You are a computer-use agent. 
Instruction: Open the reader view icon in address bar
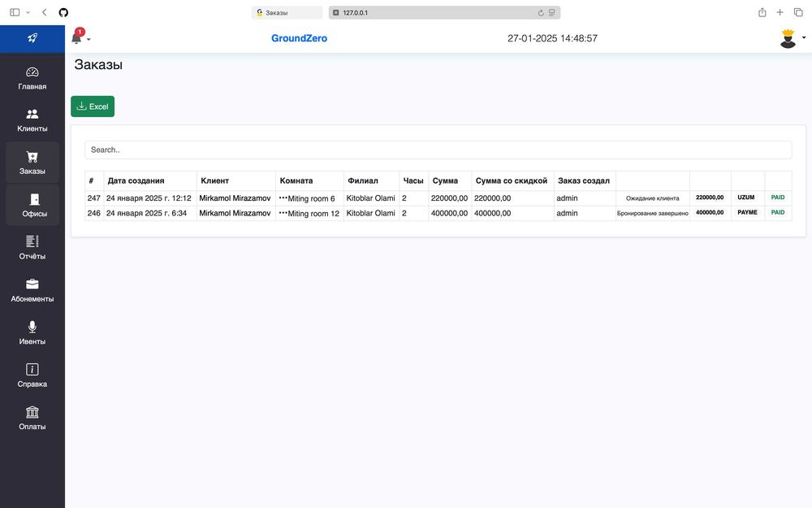pyautogui.click(x=552, y=13)
